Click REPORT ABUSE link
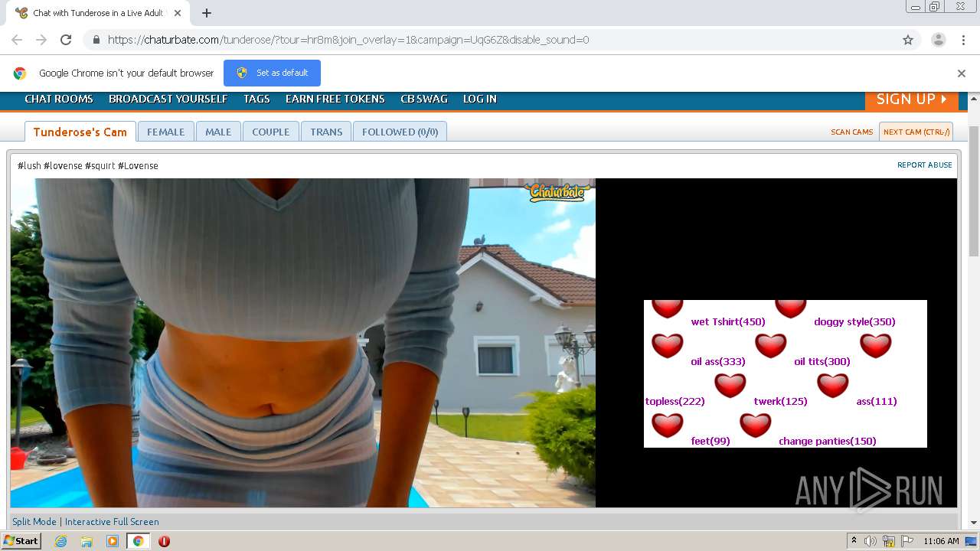This screenshot has height=551, width=980. tap(925, 165)
